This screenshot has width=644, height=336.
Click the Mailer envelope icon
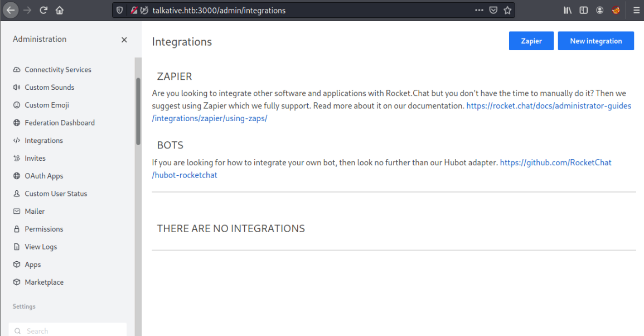point(17,212)
